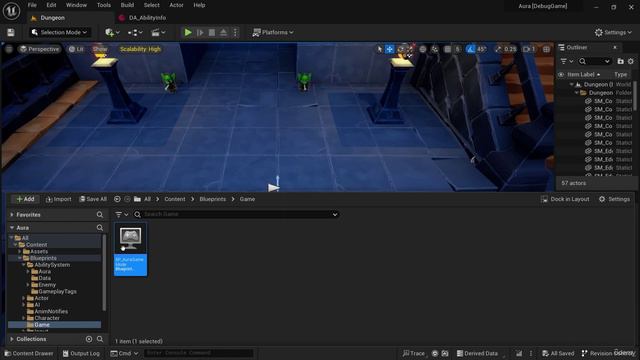Image resolution: width=640 pixels, height=360 pixels.
Task: Open the Selection Mode dropdown
Action: (x=60, y=32)
